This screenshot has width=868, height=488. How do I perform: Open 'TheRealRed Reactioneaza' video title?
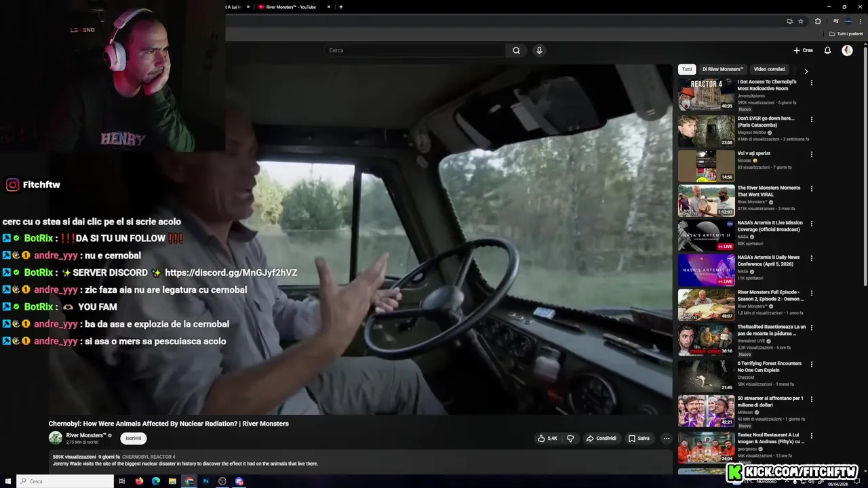[x=772, y=330]
